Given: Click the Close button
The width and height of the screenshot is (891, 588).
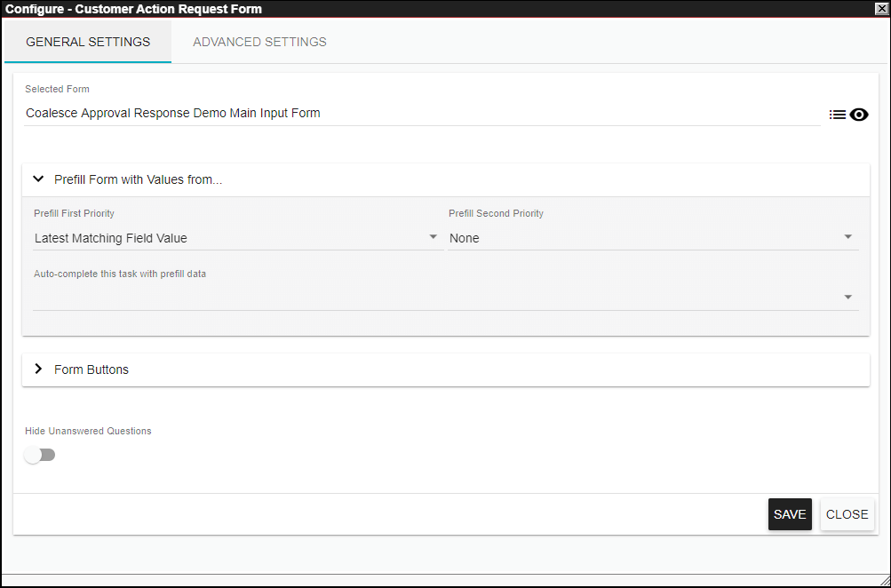Looking at the screenshot, I should click(x=847, y=514).
